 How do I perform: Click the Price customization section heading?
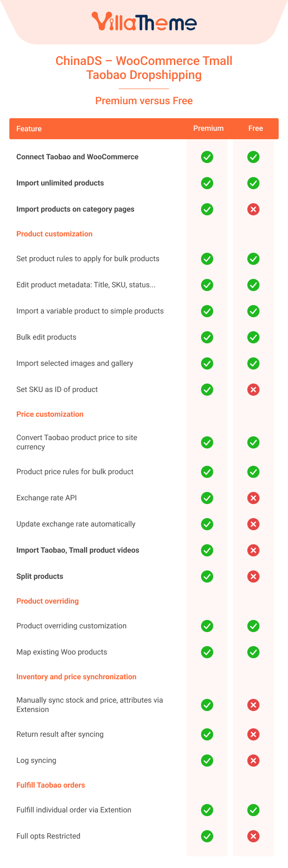coord(50,414)
